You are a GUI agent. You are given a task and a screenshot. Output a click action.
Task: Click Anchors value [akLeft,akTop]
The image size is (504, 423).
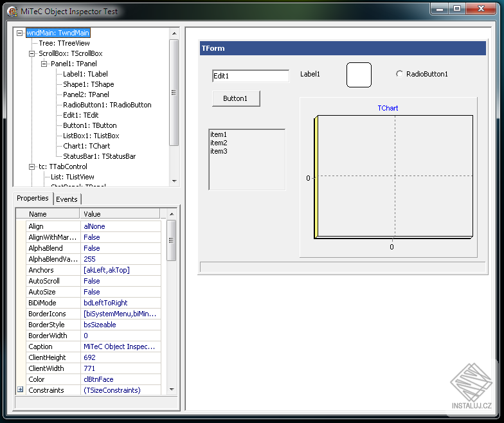(121, 270)
